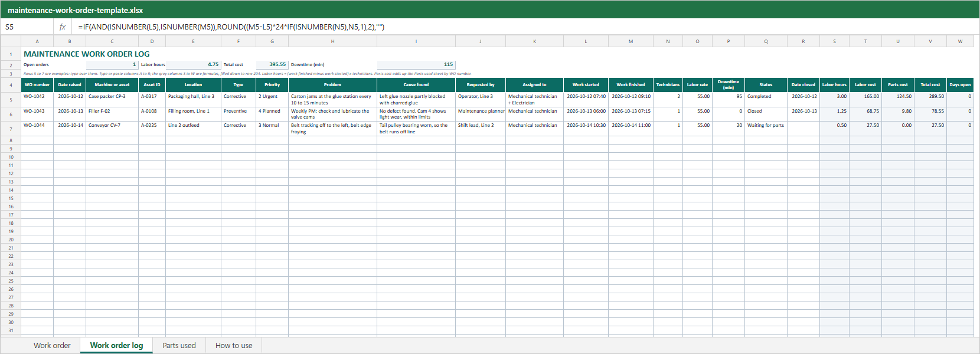Image resolution: width=980 pixels, height=354 pixels.
Task: Click the Status header cell
Action: pos(766,84)
